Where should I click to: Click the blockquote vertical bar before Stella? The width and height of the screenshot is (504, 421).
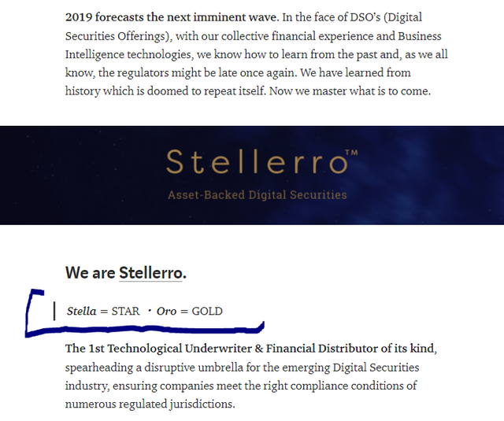coord(54,311)
